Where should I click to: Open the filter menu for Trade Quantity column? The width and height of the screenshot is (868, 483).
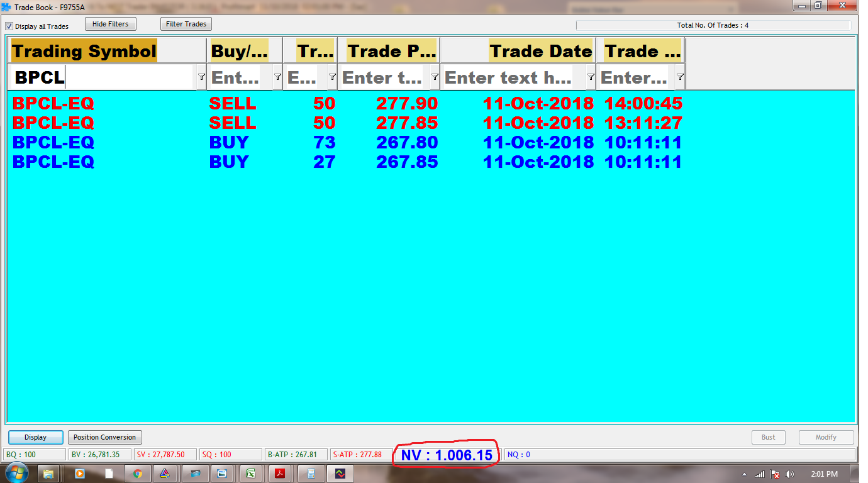point(332,77)
